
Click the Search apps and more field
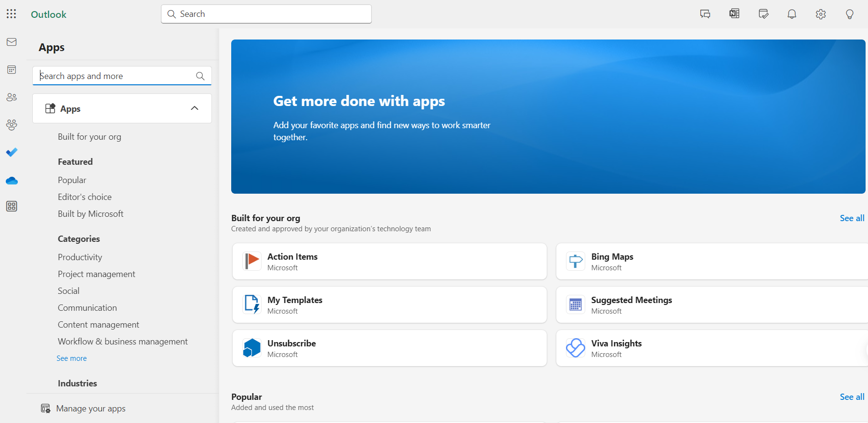coord(122,76)
